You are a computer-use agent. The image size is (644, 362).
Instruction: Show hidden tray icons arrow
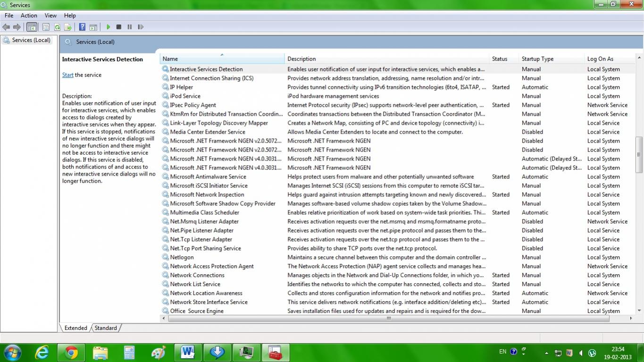pyautogui.click(x=546, y=353)
